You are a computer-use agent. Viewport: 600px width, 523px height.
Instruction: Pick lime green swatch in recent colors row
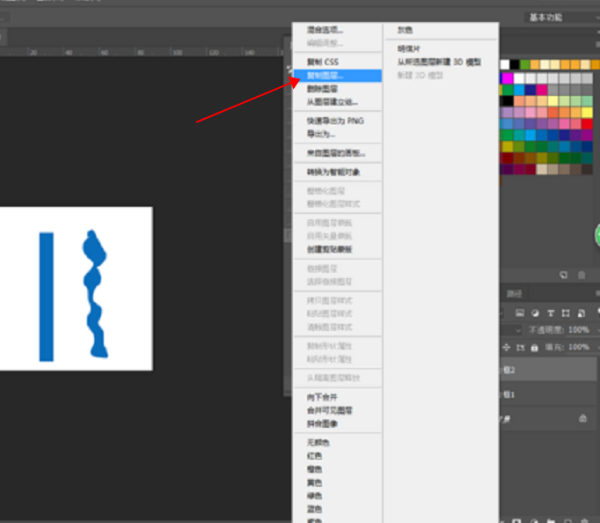[525, 64]
